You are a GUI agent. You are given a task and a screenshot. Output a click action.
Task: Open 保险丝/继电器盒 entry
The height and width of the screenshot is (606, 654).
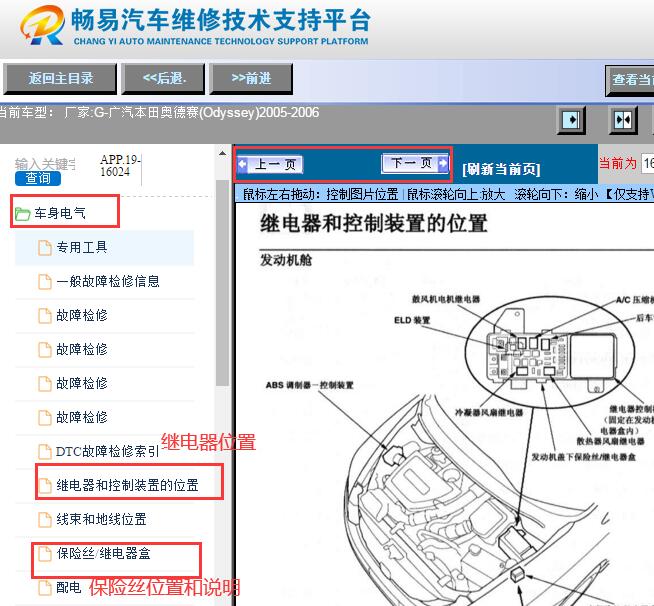(103, 553)
